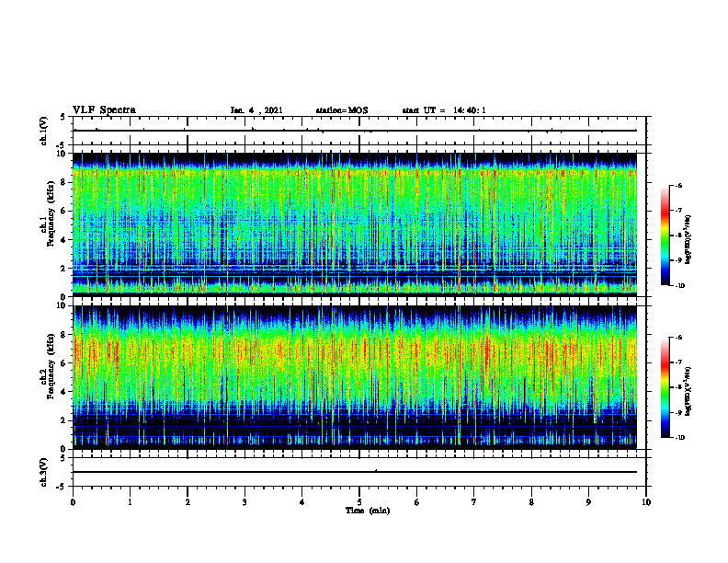Click the time axis tick label "1"
The width and height of the screenshot is (728, 563).
[130, 502]
